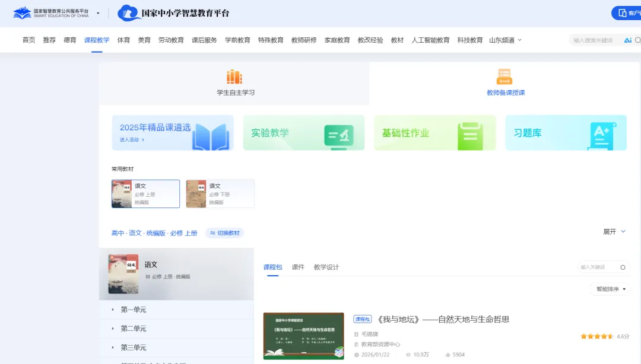Click the 切换教材 button

click(224, 233)
